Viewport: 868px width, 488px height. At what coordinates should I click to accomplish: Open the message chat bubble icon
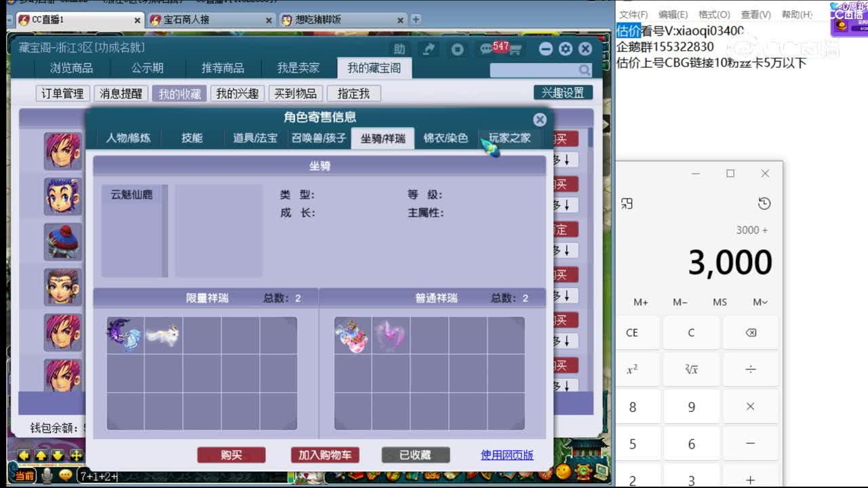click(x=486, y=49)
